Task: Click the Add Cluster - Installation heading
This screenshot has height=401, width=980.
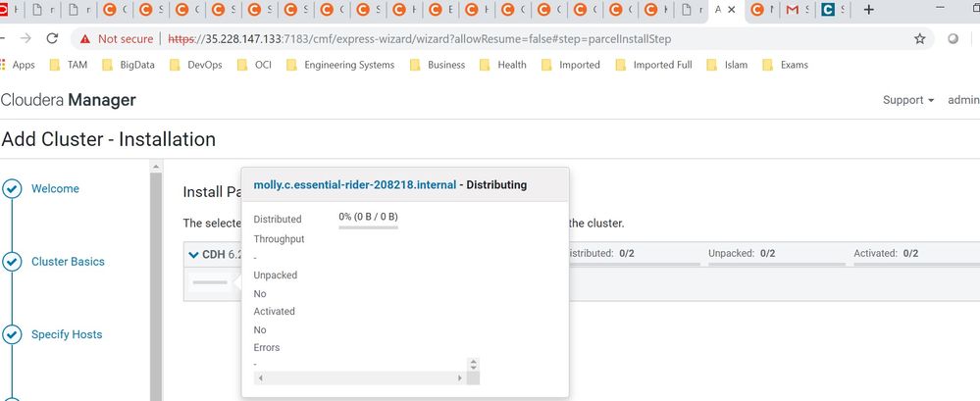Action: [x=109, y=138]
